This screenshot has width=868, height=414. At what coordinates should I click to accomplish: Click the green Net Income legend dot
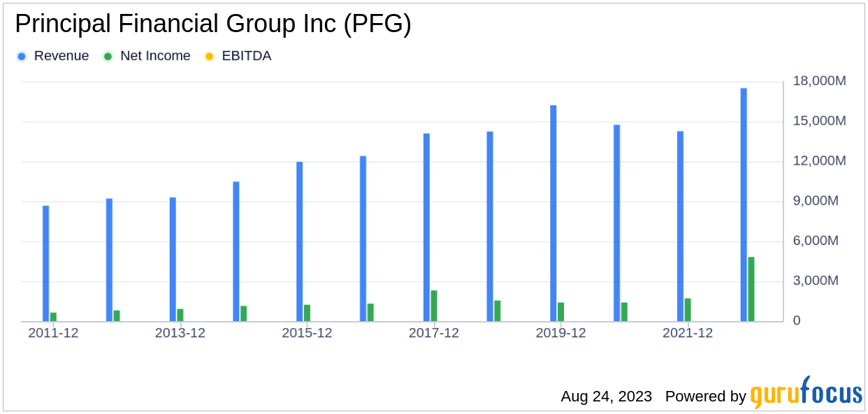coord(108,57)
